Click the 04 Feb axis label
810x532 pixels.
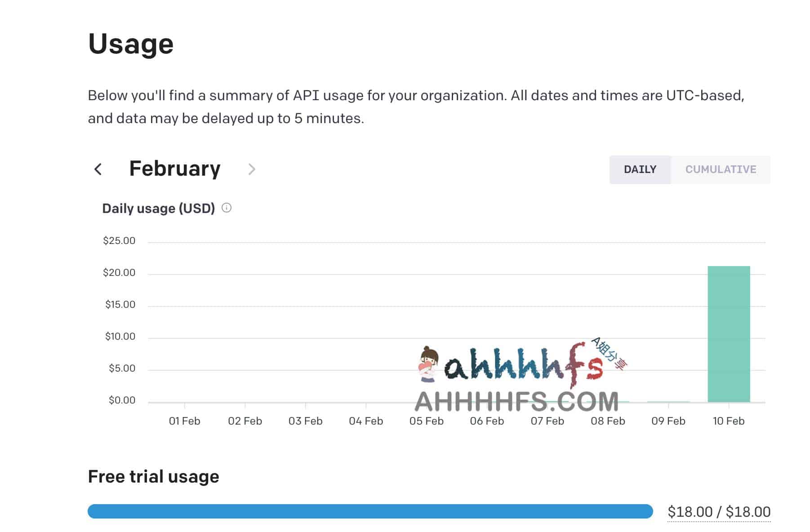366,421
